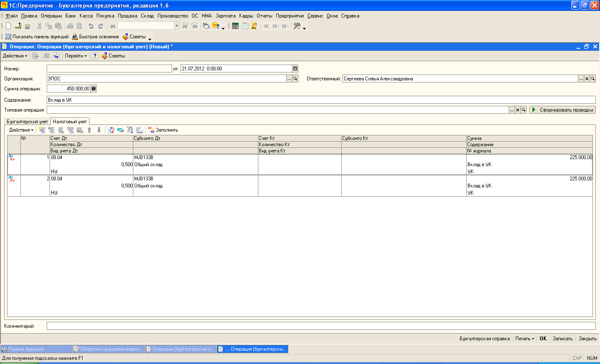Screen dimensions: 600x364
Task: Click the Open file icon in main toolbar
Action: 18,26
